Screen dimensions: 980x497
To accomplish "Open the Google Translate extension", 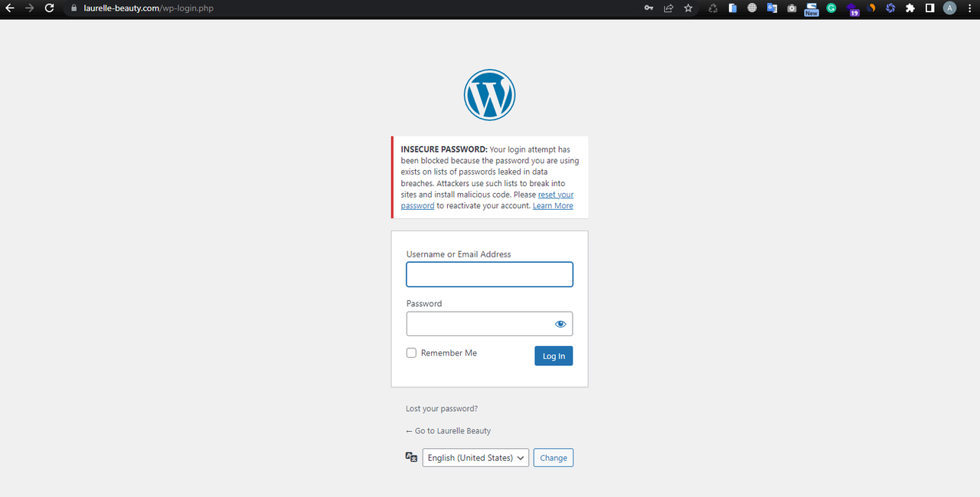I will pos(772,8).
